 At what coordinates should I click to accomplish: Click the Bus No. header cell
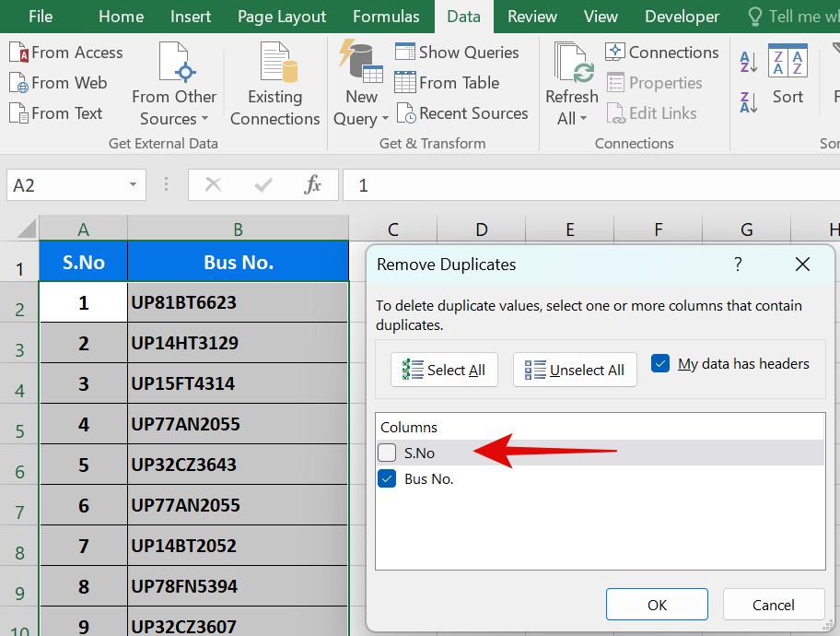tap(238, 262)
